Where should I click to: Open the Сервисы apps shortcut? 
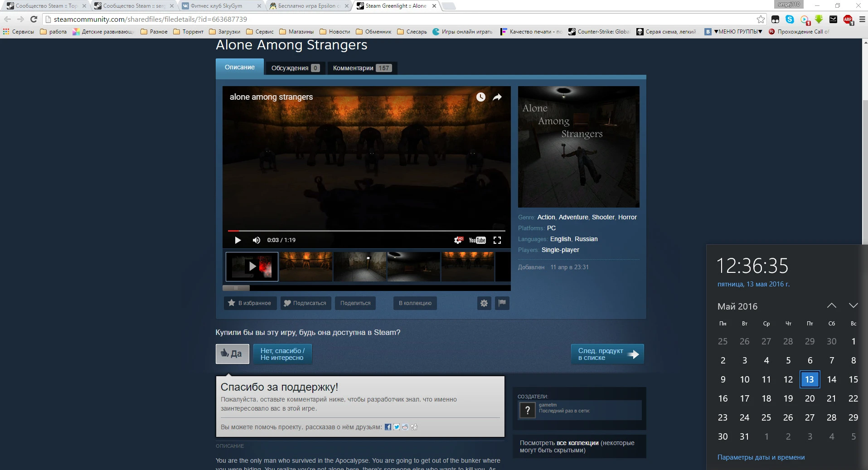[19, 32]
